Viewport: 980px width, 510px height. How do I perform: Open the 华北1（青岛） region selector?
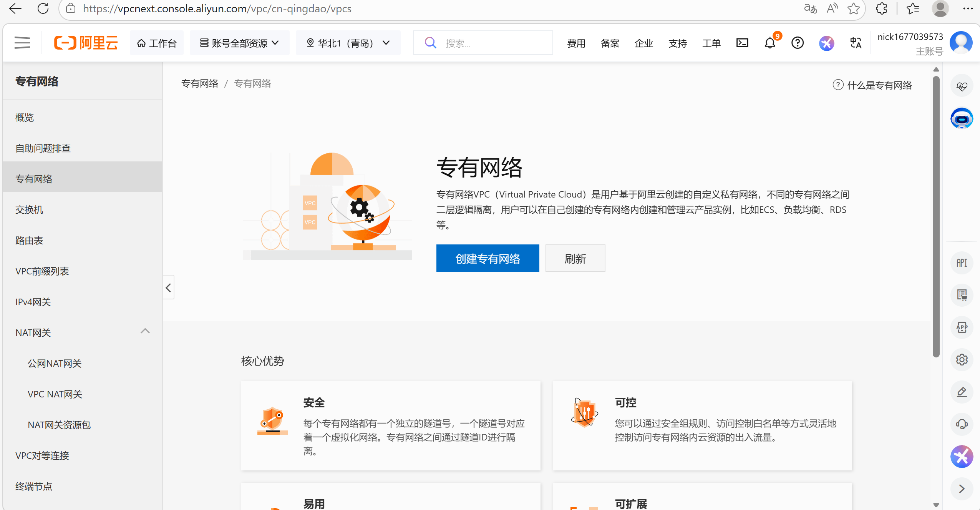coord(348,43)
